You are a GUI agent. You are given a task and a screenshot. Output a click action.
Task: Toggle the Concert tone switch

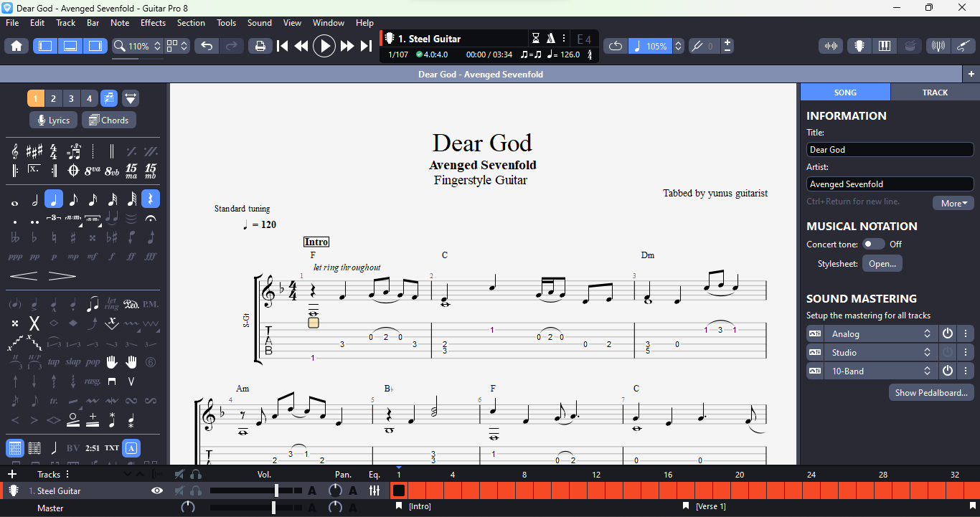873,244
